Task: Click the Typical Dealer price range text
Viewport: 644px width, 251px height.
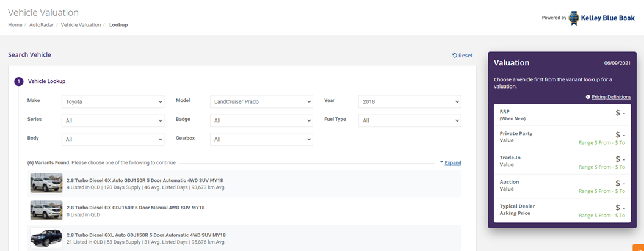Action: point(602,215)
